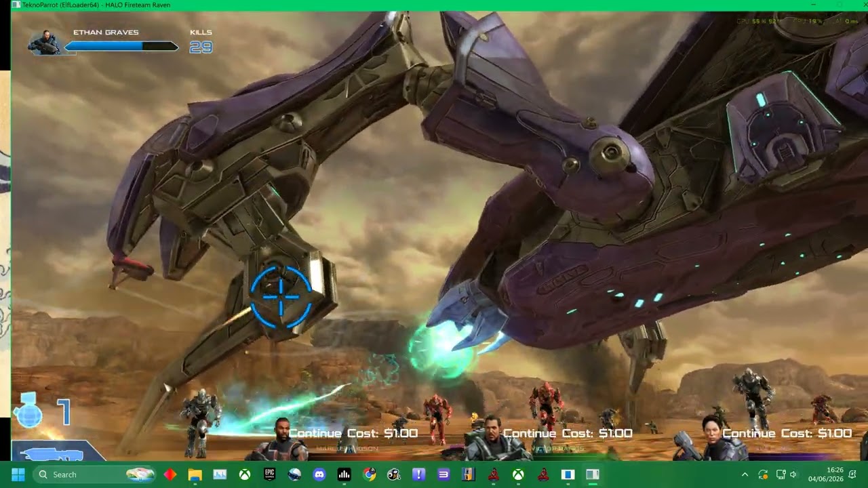Minimize the TeknoParrot game window
Viewport: 868px width, 488px height.
pyautogui.click(x=813, y=5)
